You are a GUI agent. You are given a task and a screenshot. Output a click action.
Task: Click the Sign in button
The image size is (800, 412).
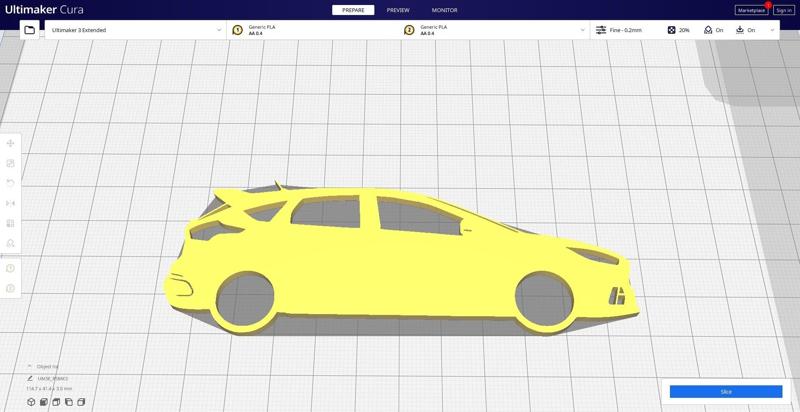784,10
